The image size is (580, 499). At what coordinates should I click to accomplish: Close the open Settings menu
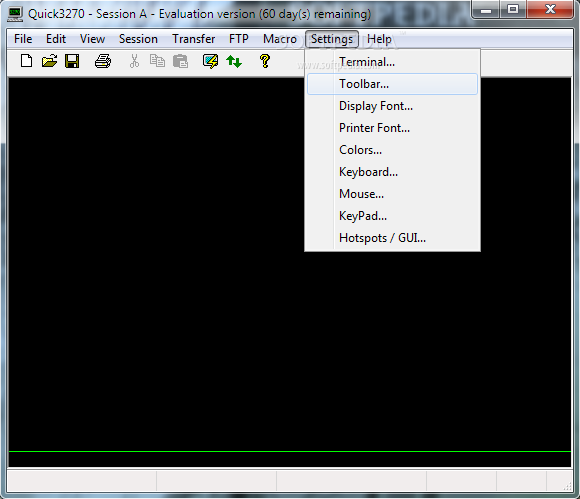pos(332,39)
